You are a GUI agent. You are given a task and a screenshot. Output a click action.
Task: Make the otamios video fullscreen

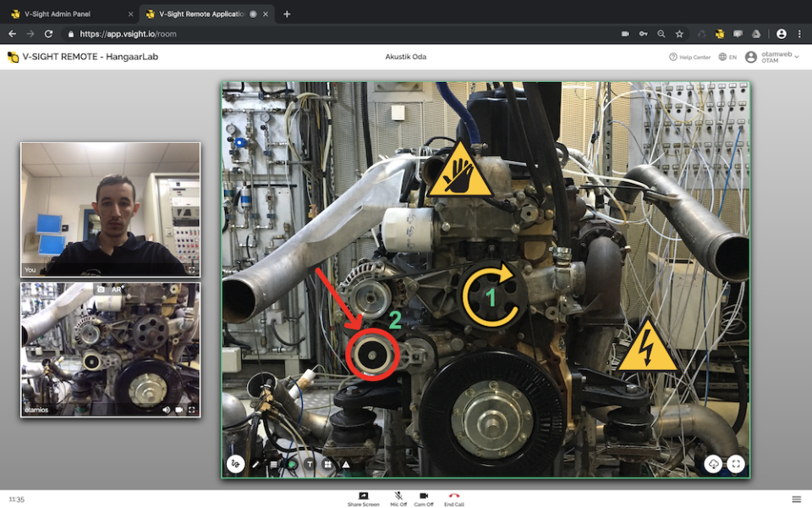click(192, 410)
